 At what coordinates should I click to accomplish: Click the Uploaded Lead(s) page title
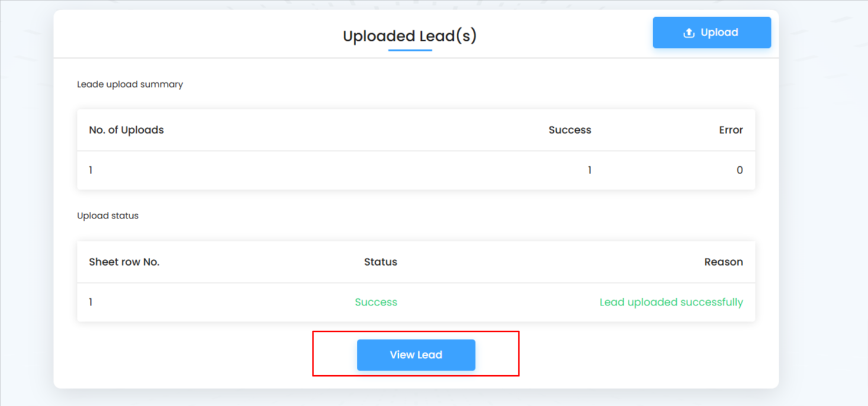point(409,36)
